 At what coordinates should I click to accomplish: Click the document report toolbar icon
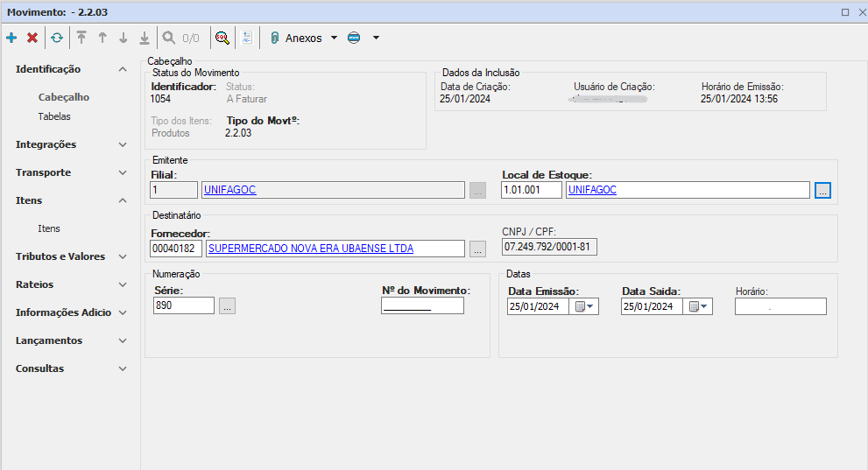(247, 38)
